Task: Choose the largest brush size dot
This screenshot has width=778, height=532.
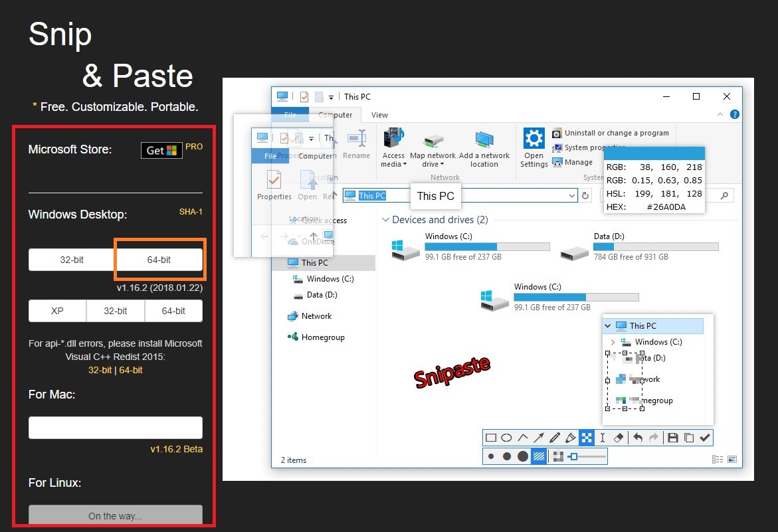Action: click(523, 457)
